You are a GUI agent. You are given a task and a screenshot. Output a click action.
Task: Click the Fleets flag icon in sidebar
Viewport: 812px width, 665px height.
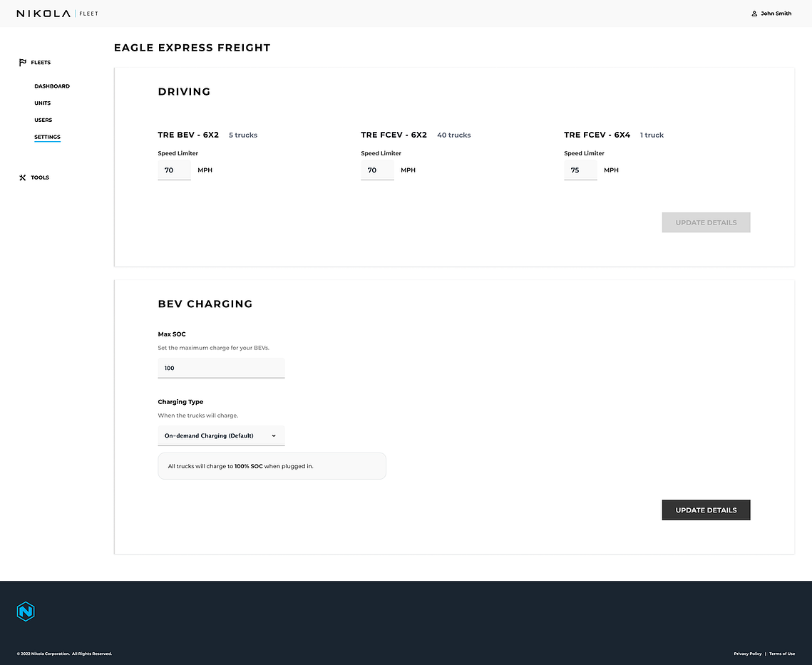tap(22, 63)
